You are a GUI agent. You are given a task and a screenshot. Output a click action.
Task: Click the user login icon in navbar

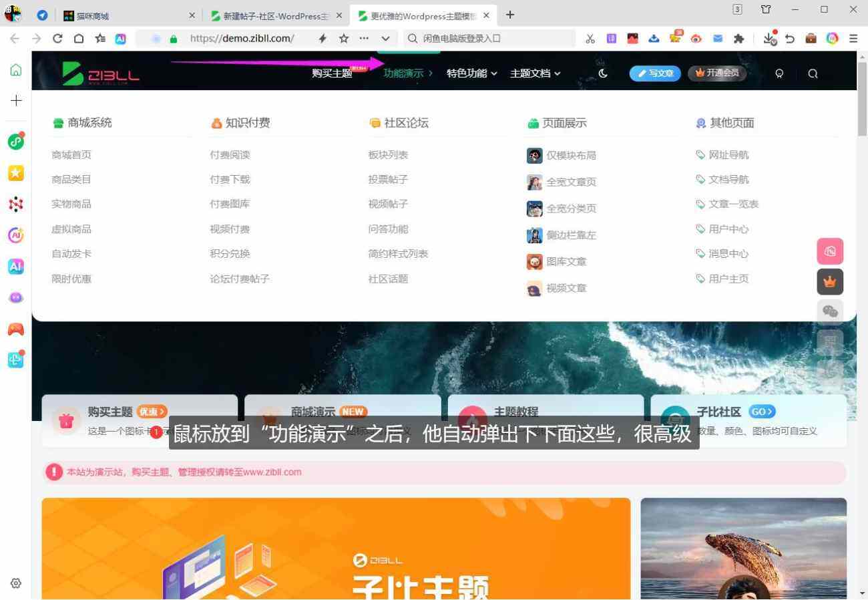point(779,73)
